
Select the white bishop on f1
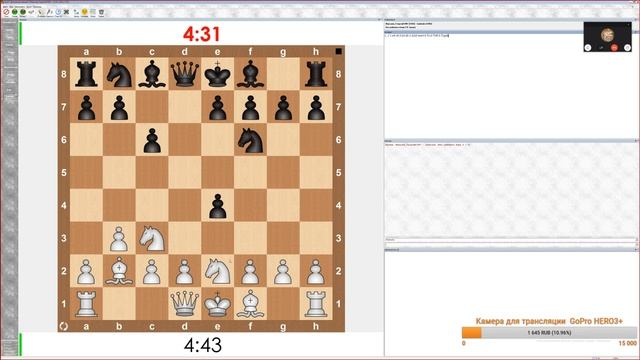[250, 304]
